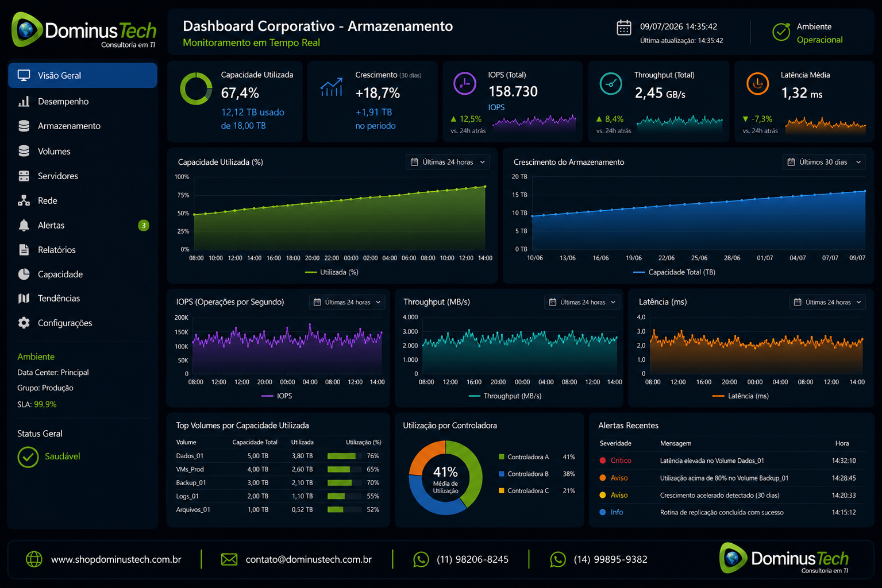Click the donut chart showing 41%
Viewport: 882px width, 588px height.
pos(446,478)
